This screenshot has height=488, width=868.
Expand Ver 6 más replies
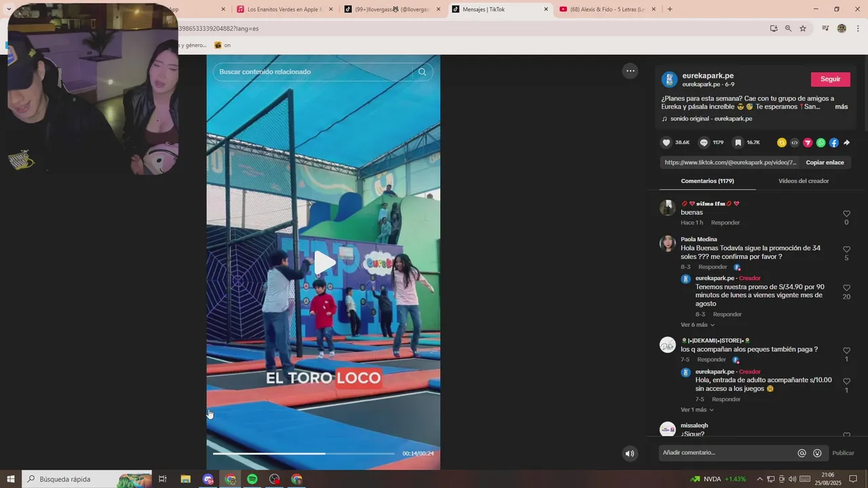(x=697, y=325)
